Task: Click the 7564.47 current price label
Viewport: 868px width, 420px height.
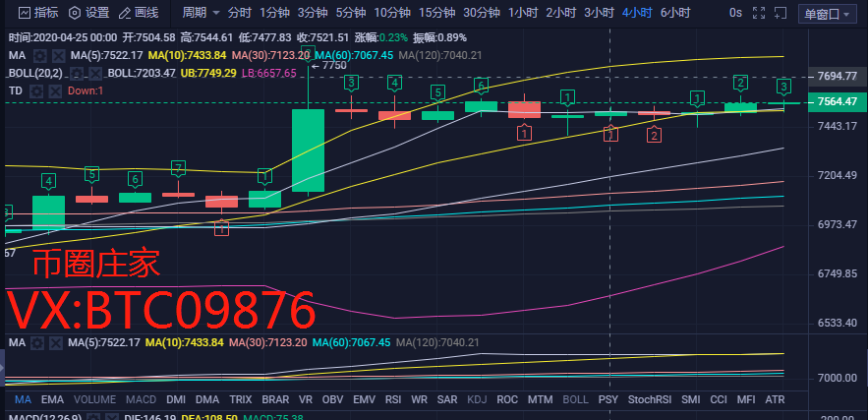Action: pos(837,102)
